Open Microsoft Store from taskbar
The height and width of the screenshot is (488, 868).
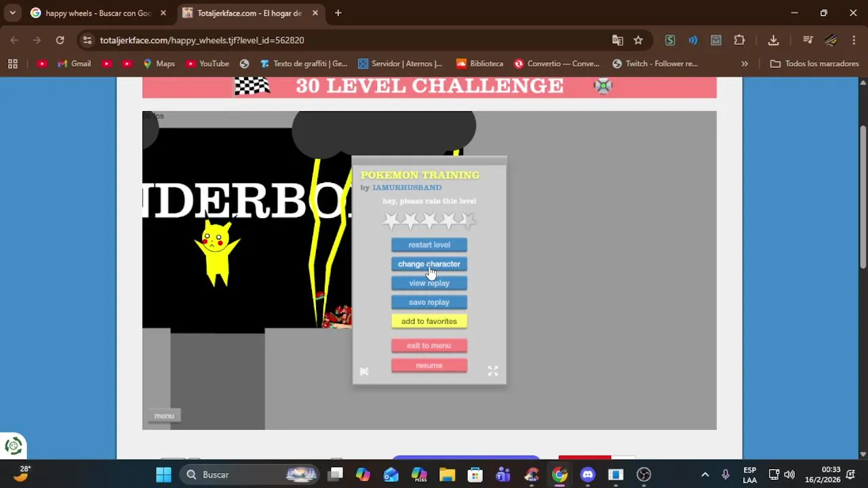(475, 474)
